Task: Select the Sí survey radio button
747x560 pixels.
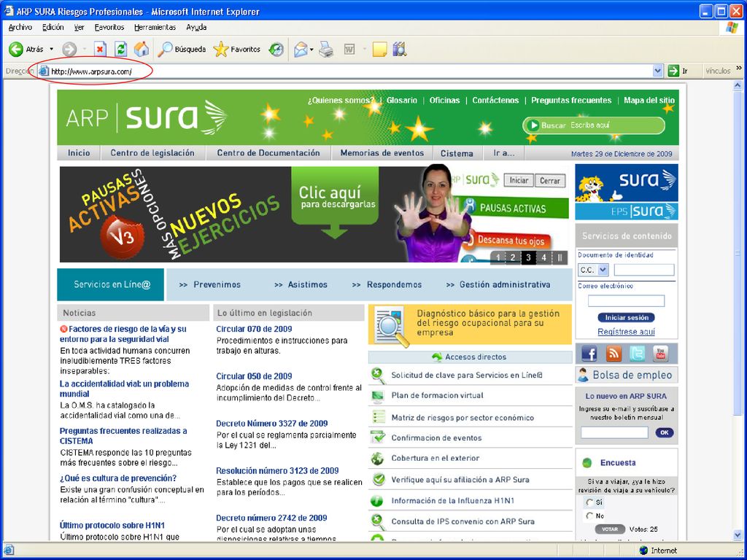Action: (x=589, y=502)
